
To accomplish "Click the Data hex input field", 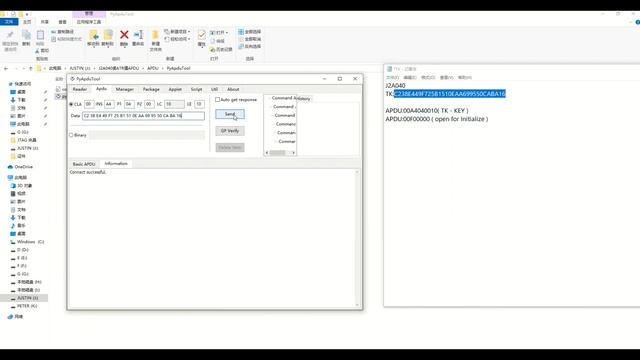I will [143, 116].
